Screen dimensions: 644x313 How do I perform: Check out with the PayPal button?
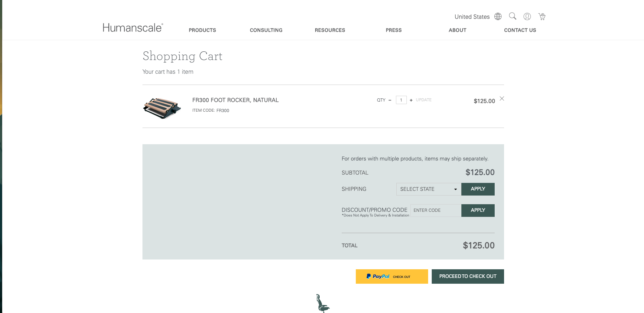[x=392, y=276]
